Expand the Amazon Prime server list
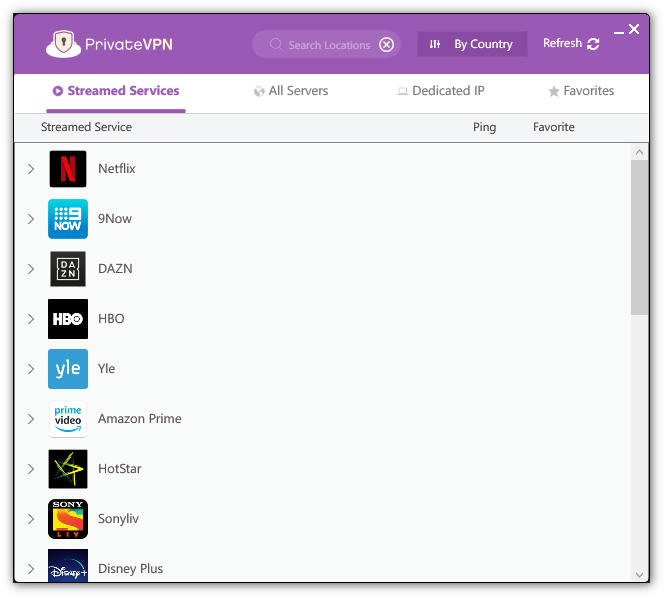 (31, 419)
